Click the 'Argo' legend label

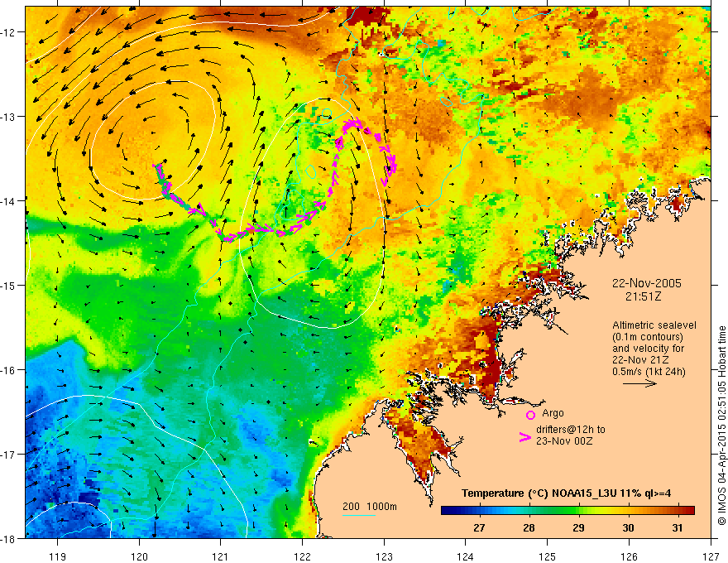(x=553, y=413)
